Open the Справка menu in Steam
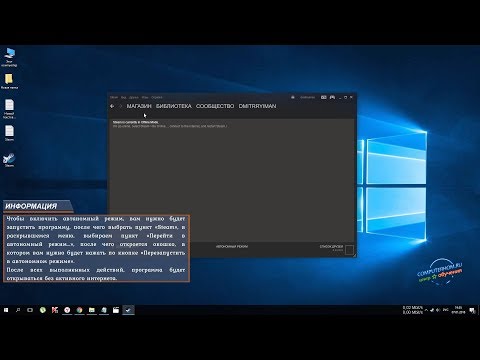The height and width of the screenshot is (360, 480). coord(157,97)
